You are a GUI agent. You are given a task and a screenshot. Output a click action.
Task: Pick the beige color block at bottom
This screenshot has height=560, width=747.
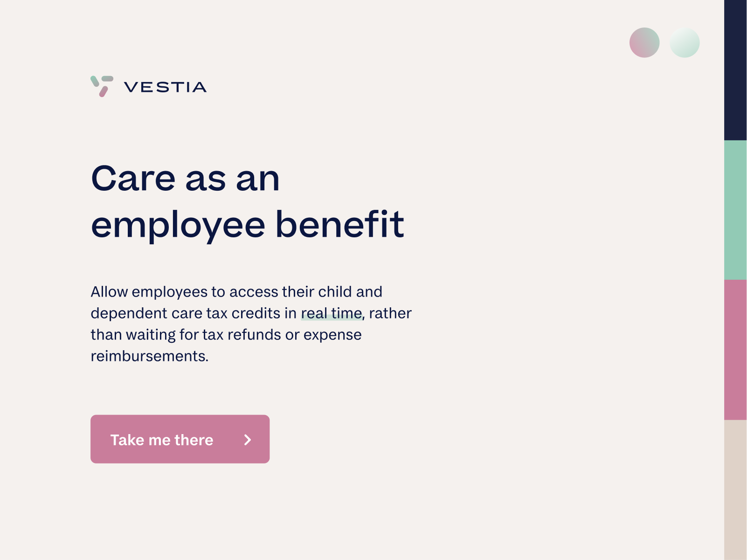click(735, 490)
